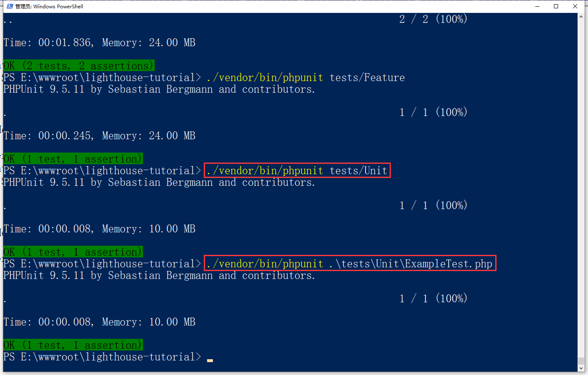The image size is (588, 375).
Task: Close the Windows PowerShell window
Action: pos(575,6)
